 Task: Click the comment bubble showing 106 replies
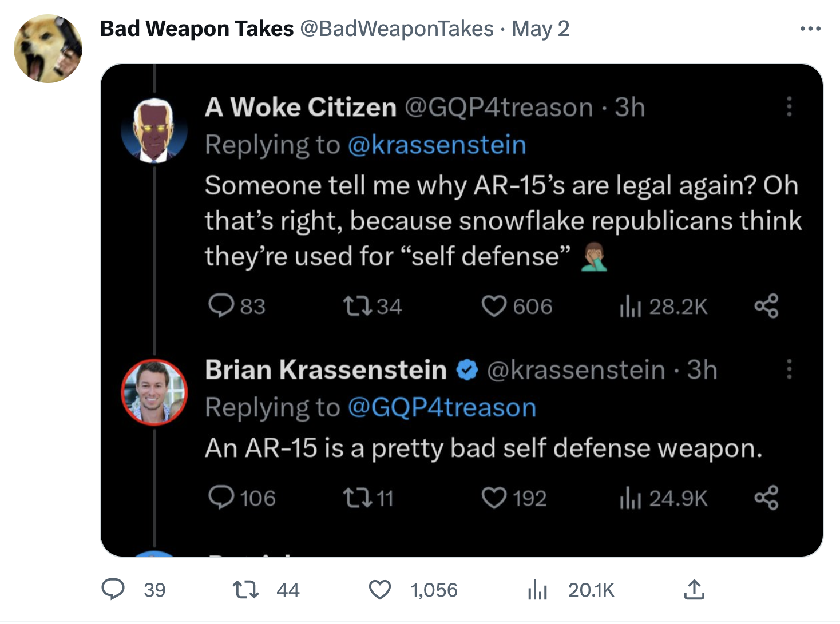coord(221,498)
